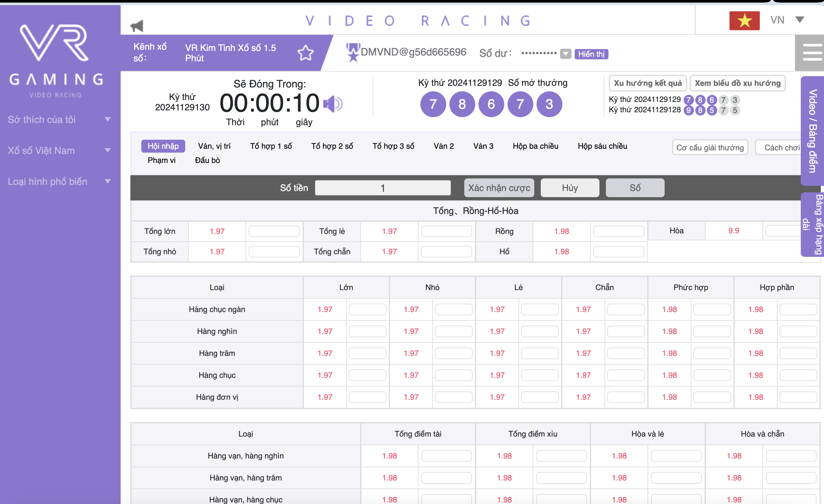Open the hamburger menu icon
824x504 pixels.
[812, 53]
